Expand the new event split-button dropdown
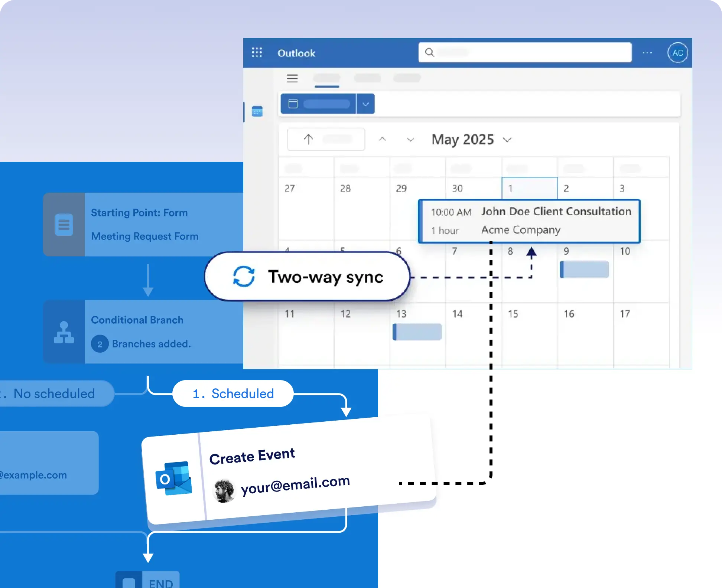The height and width of the screenshot is (588, 722). pyautogui.click(x=365, y=104)
